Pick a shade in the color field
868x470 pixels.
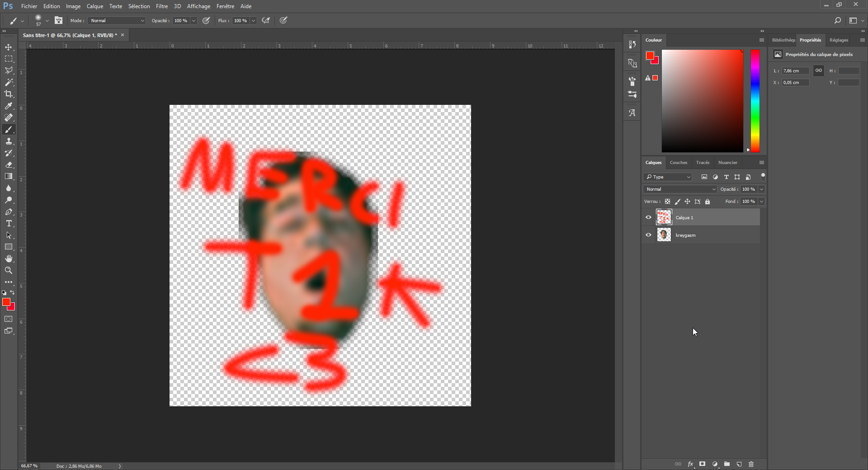pos(703,101)
